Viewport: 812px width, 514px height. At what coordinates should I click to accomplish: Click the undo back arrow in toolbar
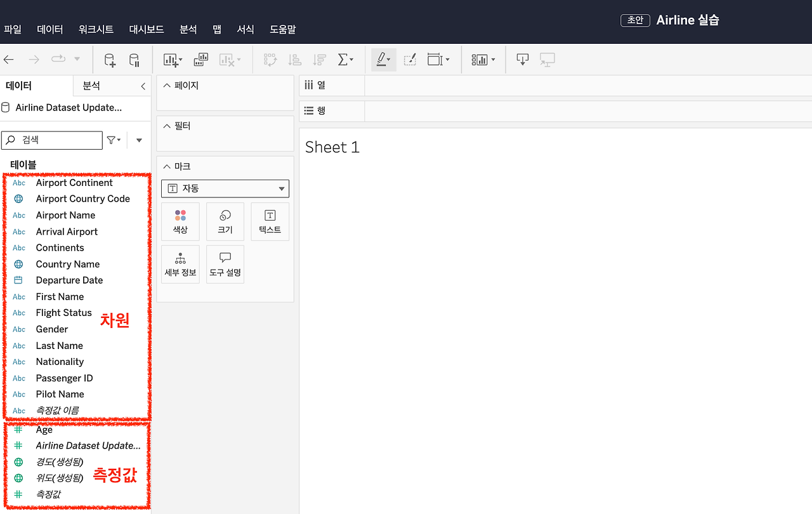click(x=9, y=60)
